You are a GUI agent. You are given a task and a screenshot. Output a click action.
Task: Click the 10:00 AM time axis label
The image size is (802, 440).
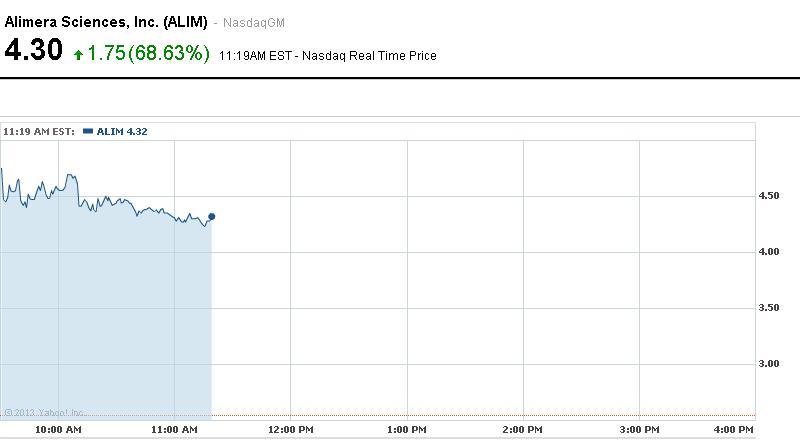(x=58, y=430)
